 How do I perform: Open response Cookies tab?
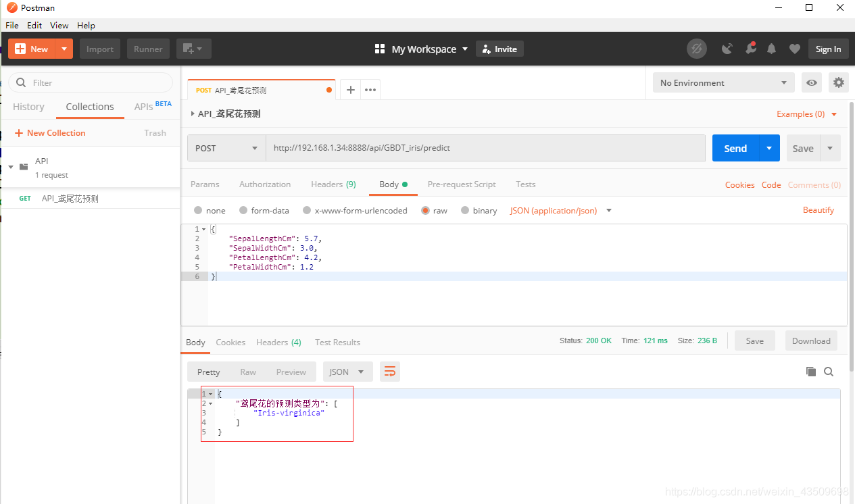click(230, 343)
